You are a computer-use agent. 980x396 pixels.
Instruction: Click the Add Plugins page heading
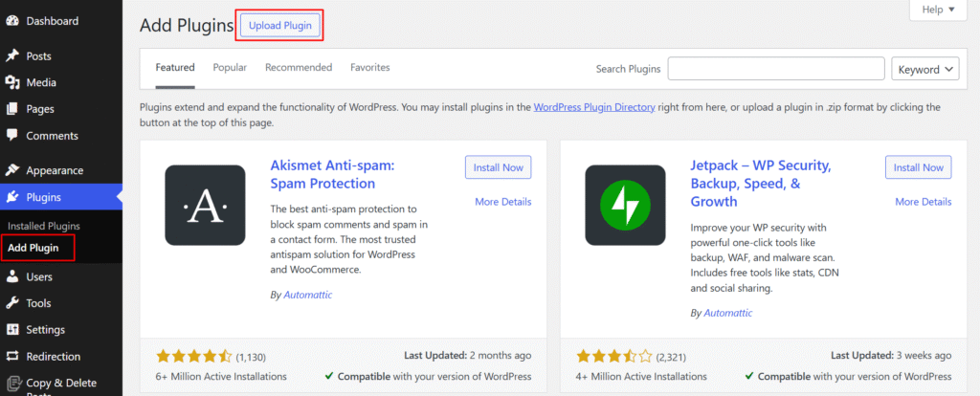[187, 26]
